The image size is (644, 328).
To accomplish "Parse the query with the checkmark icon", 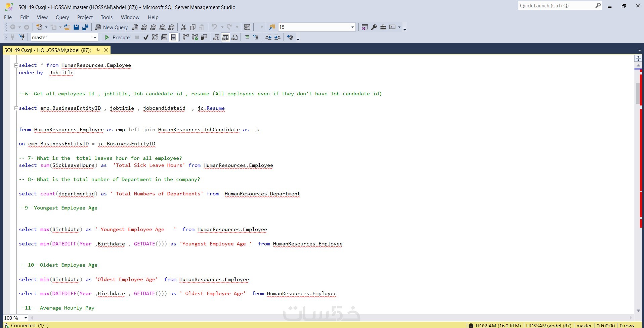I will (x=146, y=37).
